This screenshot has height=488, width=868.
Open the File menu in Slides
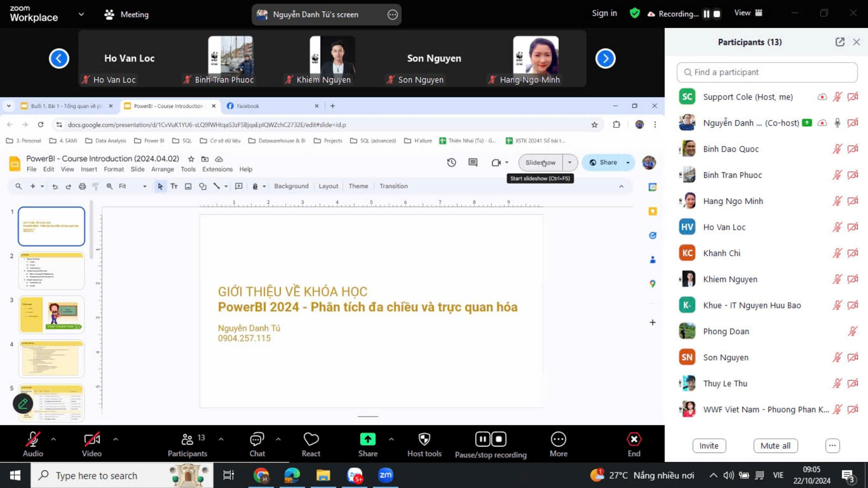pyautogui.click(x=31, y=169)
